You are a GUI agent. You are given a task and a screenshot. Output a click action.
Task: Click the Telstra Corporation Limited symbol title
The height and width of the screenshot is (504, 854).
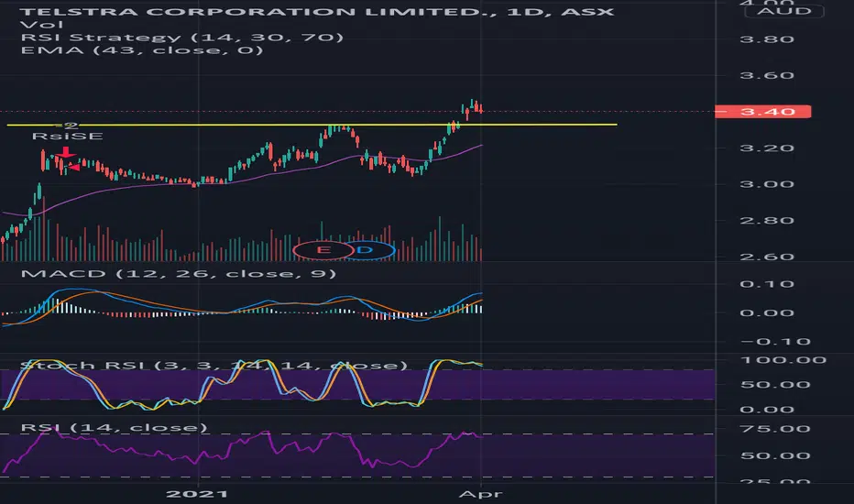(317, 11)
